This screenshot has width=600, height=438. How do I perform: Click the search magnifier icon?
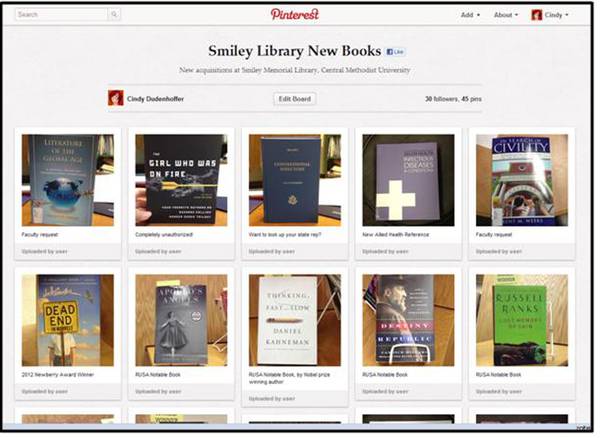[114, 15]
